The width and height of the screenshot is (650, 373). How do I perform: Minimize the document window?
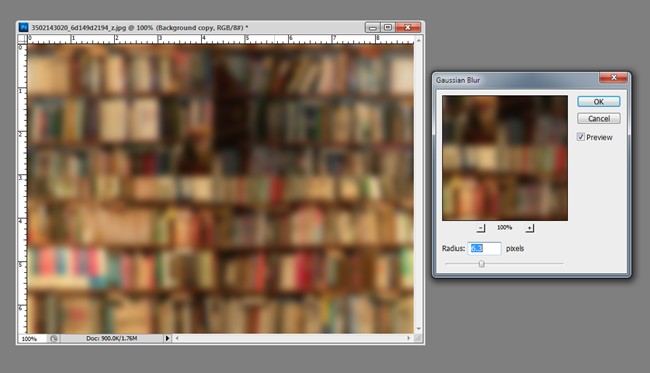[372, 27]
